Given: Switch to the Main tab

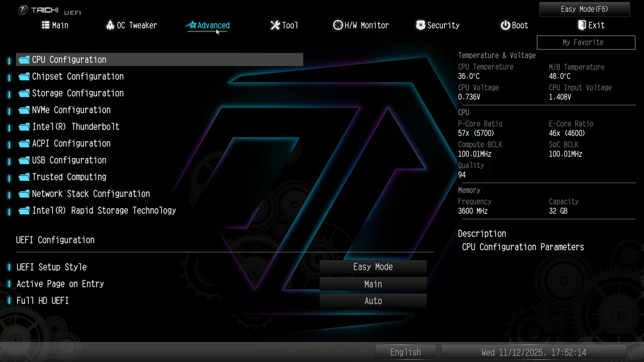Looking at the screenshot, I should tap(55, 25).
